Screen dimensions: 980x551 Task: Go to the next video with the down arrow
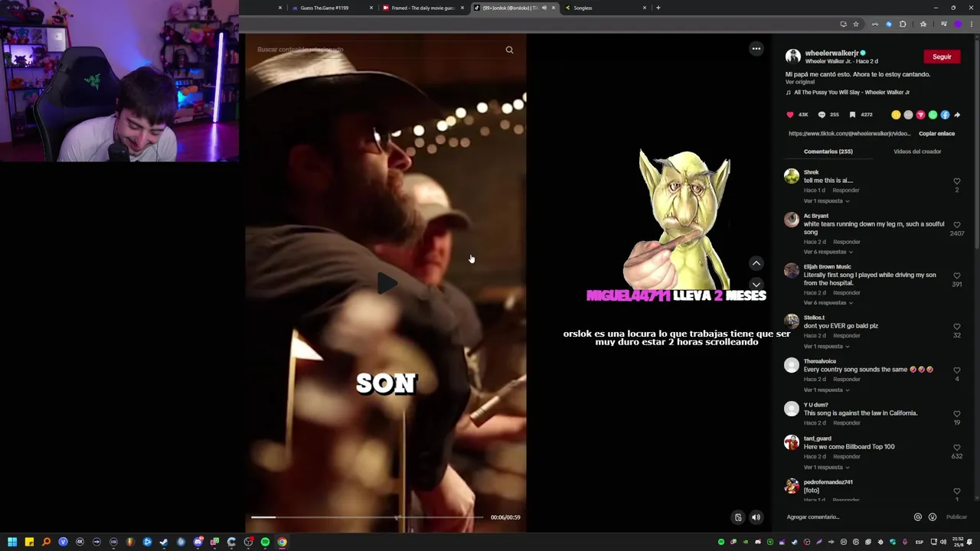click(x=756, y=285)
